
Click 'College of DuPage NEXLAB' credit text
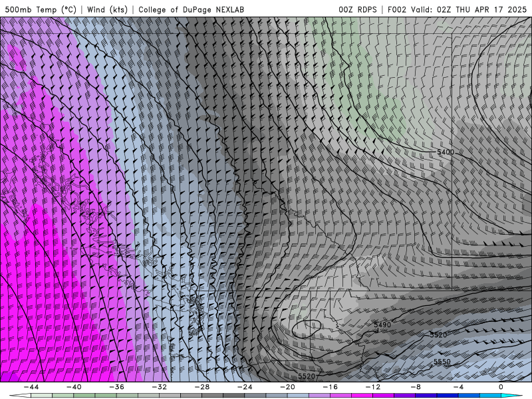[191, 9]
